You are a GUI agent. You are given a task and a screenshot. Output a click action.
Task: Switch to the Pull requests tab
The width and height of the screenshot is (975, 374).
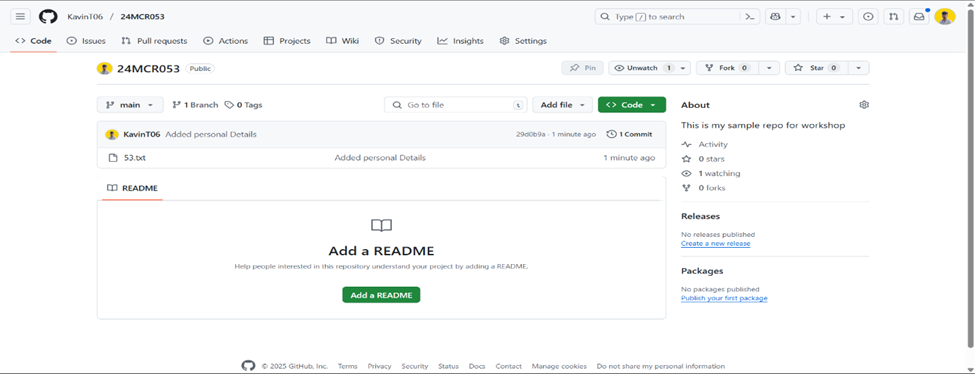pos(154,41)
